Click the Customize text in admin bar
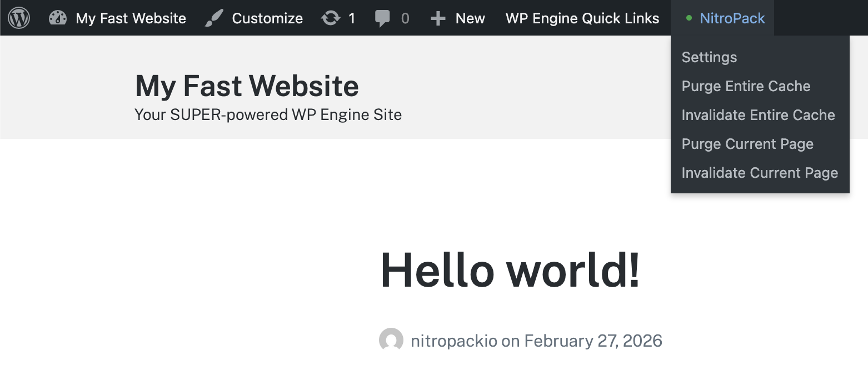The width and height of the screenshot is (868, 370). click(267, 18)
